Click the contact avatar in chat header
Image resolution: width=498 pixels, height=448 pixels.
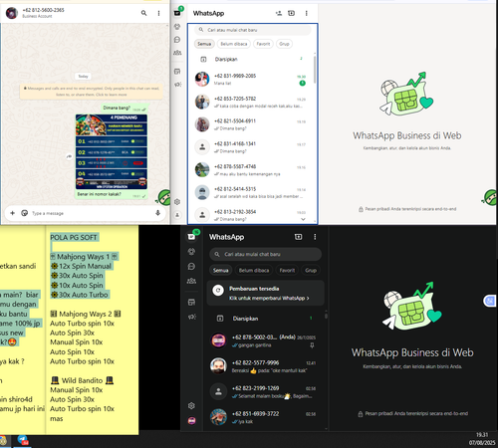tap(12, 13)
